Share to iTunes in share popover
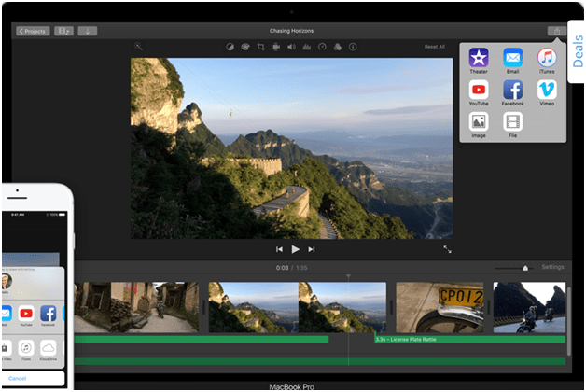 547,61
